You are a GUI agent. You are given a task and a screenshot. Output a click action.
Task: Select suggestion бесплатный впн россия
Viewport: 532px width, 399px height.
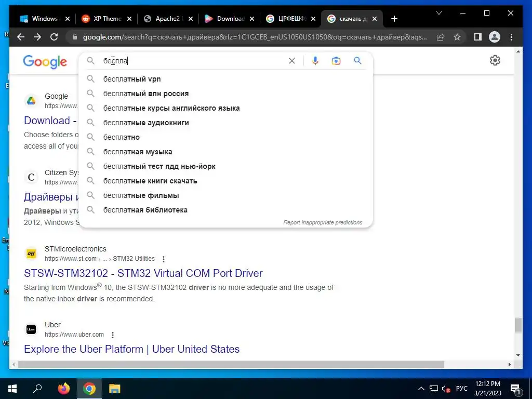(225, 94)
